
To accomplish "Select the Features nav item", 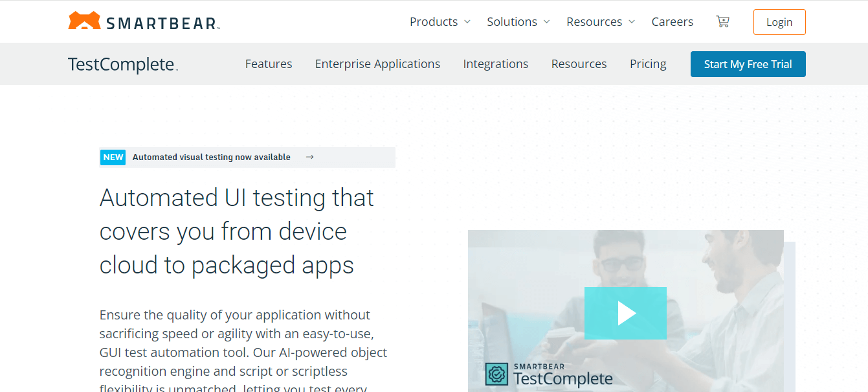I will point(269,64).
